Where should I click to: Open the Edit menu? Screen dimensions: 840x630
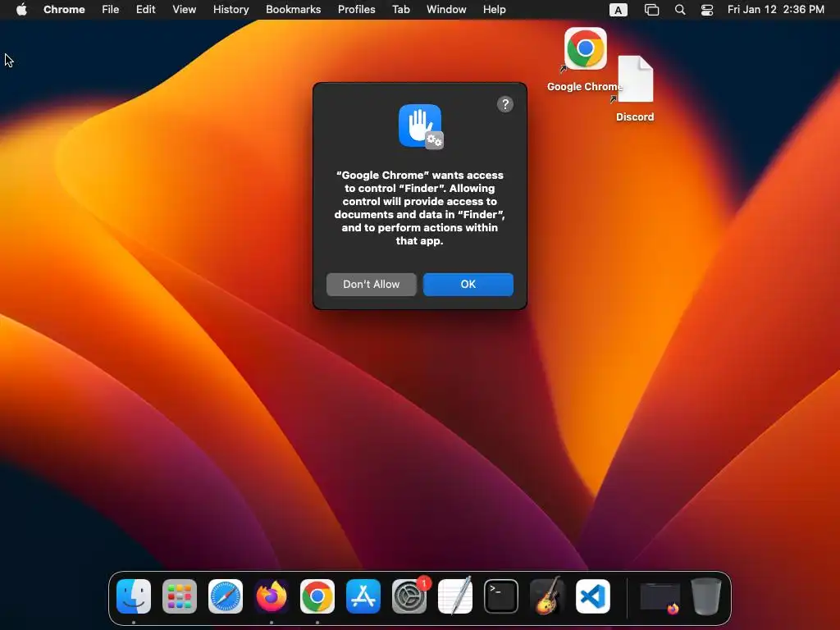coord(146,10)
